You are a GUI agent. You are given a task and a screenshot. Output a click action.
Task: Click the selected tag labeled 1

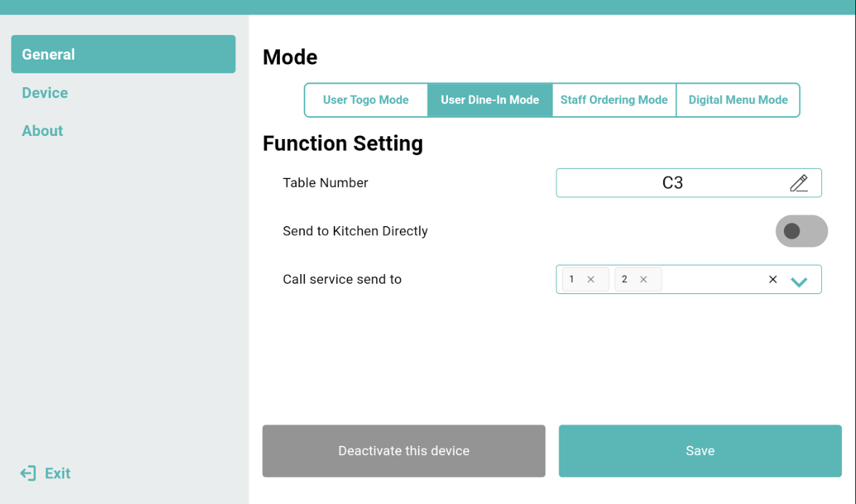coord(572,279)
